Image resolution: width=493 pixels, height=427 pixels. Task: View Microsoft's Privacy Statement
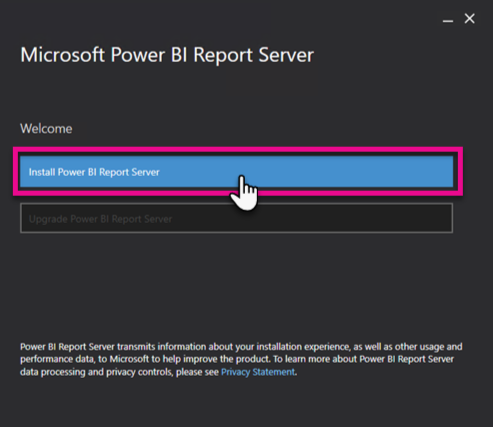pos(258,372)
